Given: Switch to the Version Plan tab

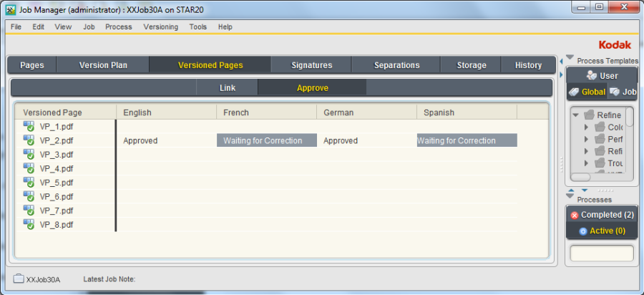Looking at the screenshot, I should tap(103, 65).
